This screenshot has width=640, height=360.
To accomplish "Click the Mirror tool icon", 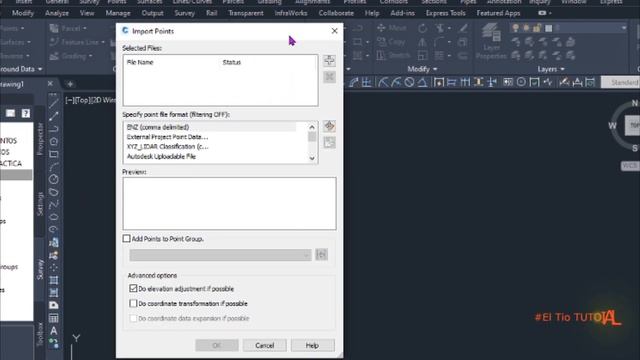I will pyautogui.click(x=422, y=42).
